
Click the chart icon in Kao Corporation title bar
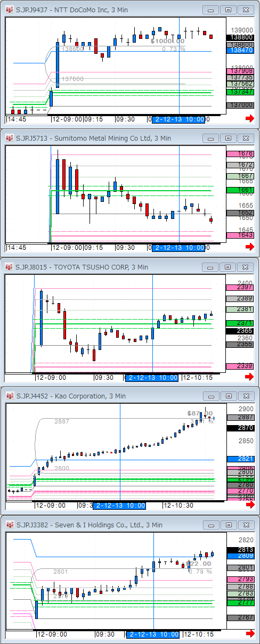tap(9, 396)
